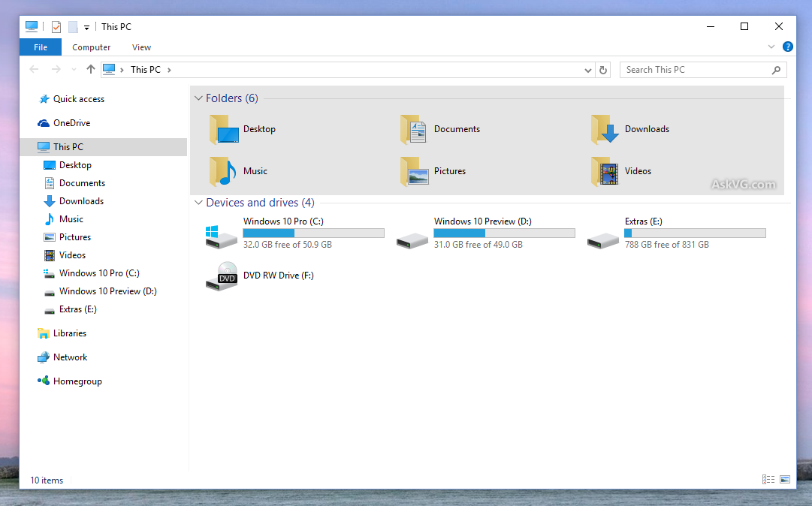Select the Documents folder icon in Folders
Image resolution: width=812 pixels, height=506 pixels.
pyautogui.click(x=414, y=129)
